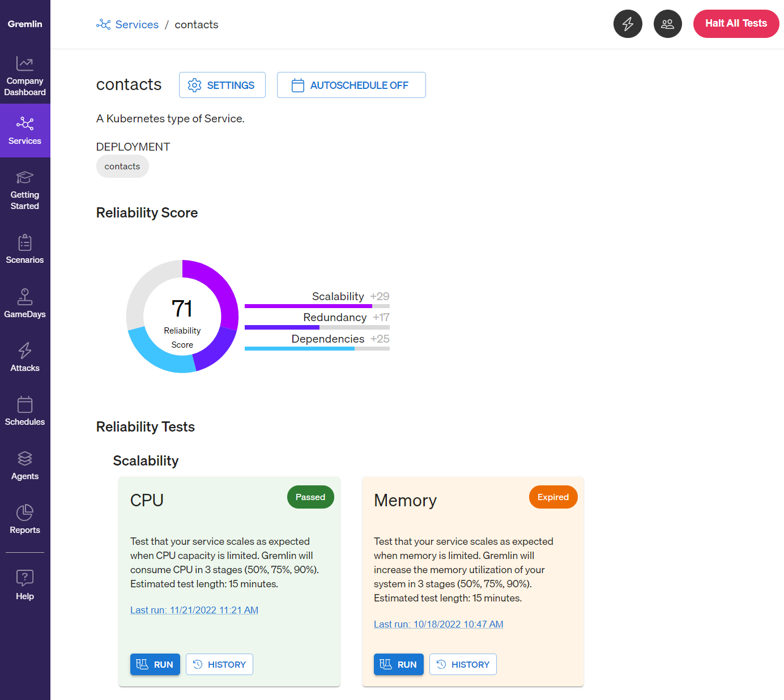Open the Company Dashboard chart icon

tap(25, 63)
